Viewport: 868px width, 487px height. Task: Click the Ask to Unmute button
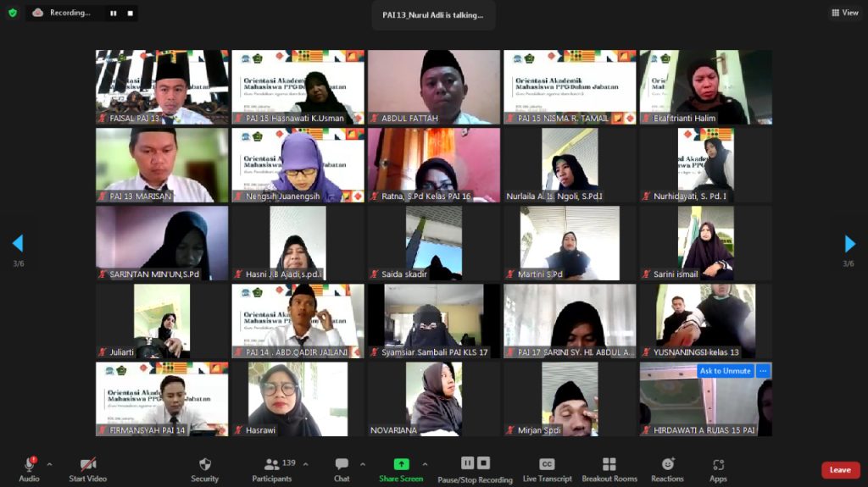[725, 371]
